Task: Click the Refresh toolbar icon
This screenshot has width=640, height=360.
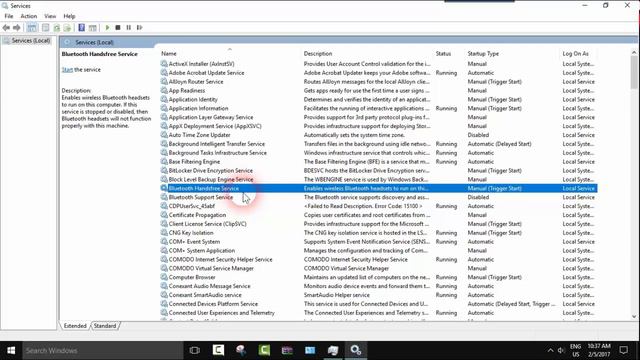Action: (x=56, y=28)
